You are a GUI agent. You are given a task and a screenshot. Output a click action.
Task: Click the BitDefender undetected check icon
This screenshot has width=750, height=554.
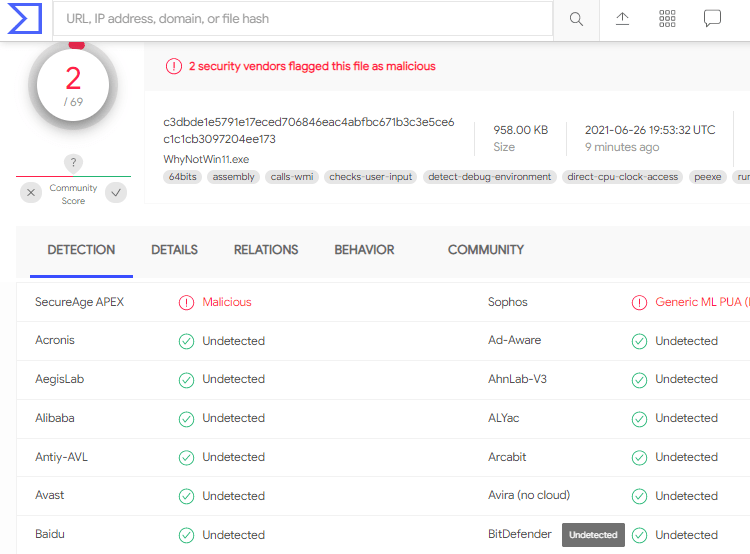pos(639,535)
